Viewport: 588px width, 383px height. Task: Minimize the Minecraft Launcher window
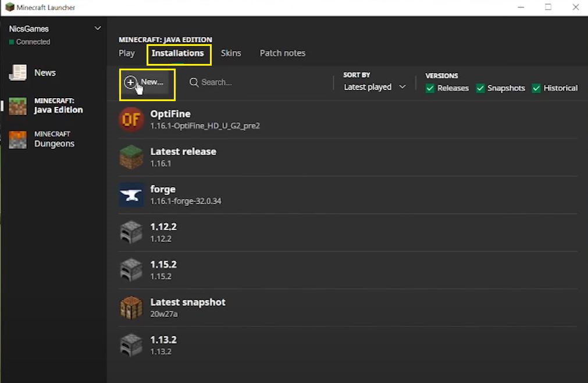click(521, 7)
